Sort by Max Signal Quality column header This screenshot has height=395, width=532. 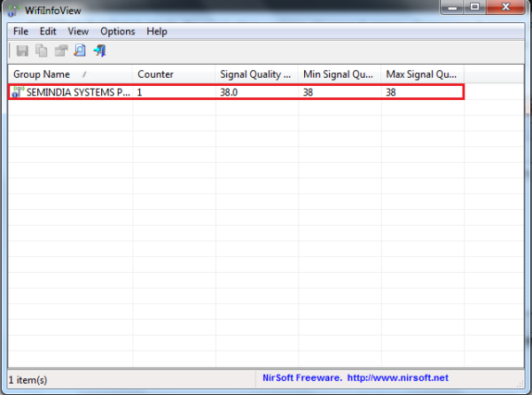[x=422, y=74]
